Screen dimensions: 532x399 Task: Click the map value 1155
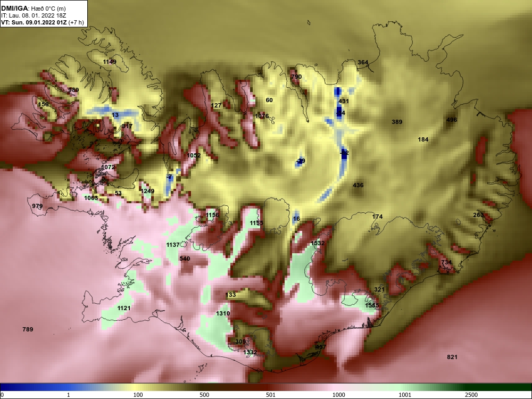256,223
